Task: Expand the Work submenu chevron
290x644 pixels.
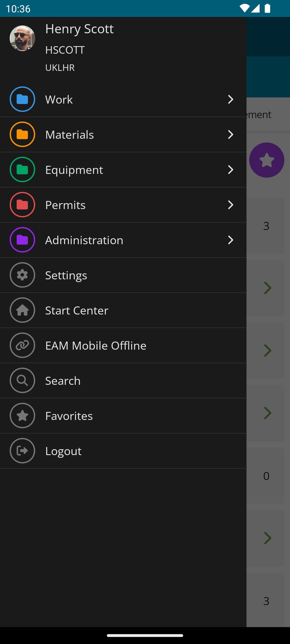Action: point(230,99)
